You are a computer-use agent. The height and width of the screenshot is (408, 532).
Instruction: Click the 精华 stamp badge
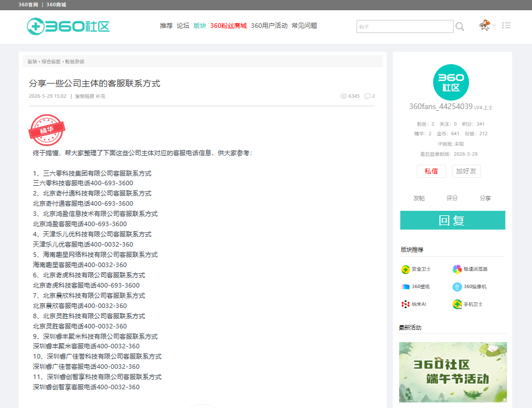(x=47, y=130)
